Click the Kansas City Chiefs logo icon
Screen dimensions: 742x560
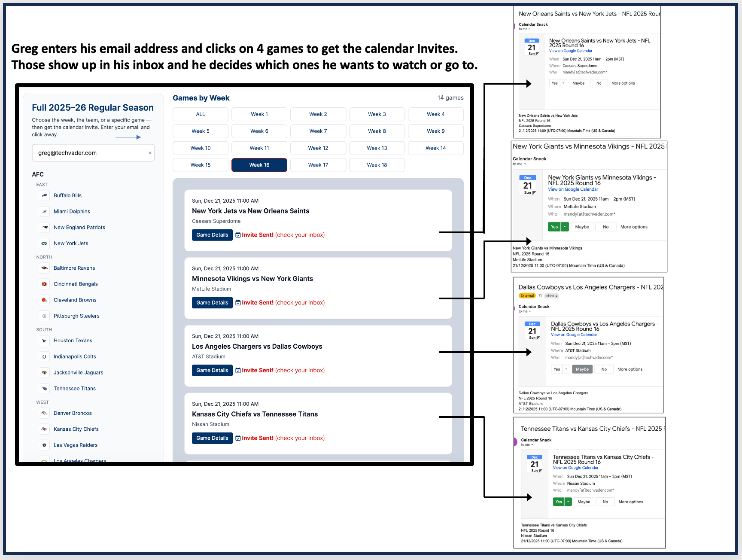tap(44, 429)
